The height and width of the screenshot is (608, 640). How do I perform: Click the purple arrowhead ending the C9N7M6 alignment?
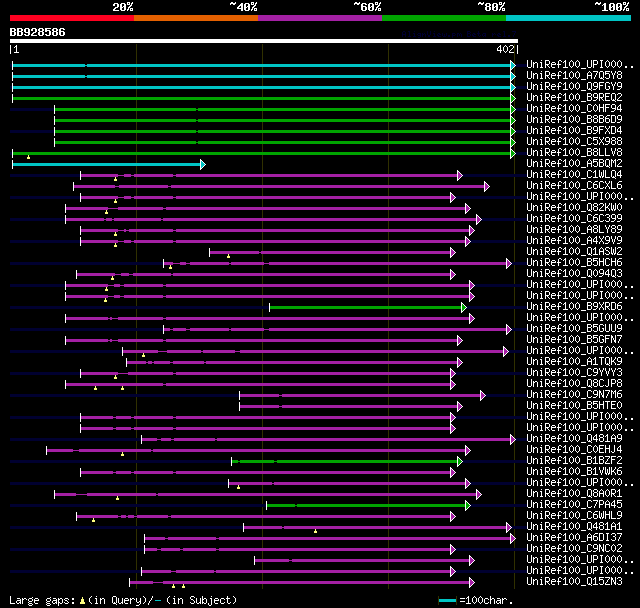[x=483, y=395]
